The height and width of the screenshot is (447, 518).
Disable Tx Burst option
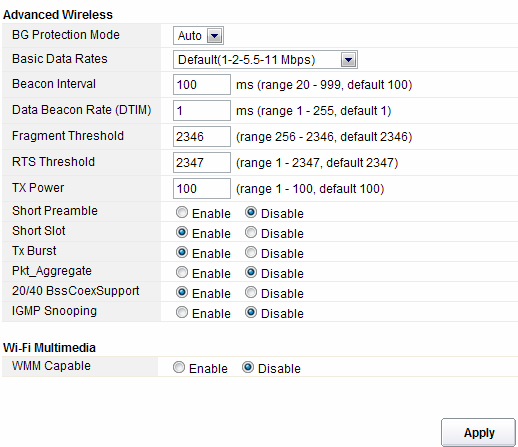point(251,252)
